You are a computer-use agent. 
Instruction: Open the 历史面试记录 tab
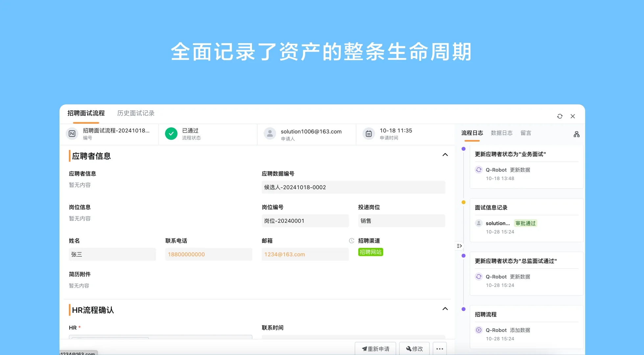tap(135, 113)
